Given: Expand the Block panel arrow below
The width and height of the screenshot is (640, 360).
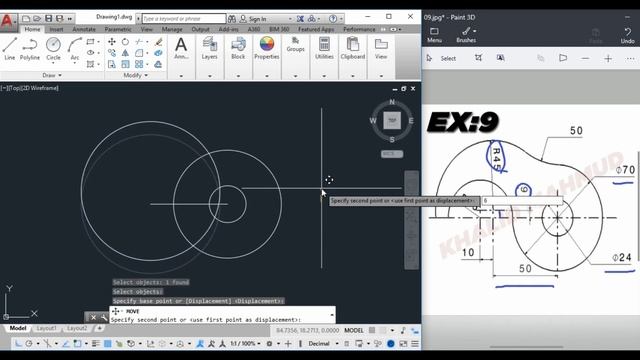Looking at the screenshot, I should (238, 76).
